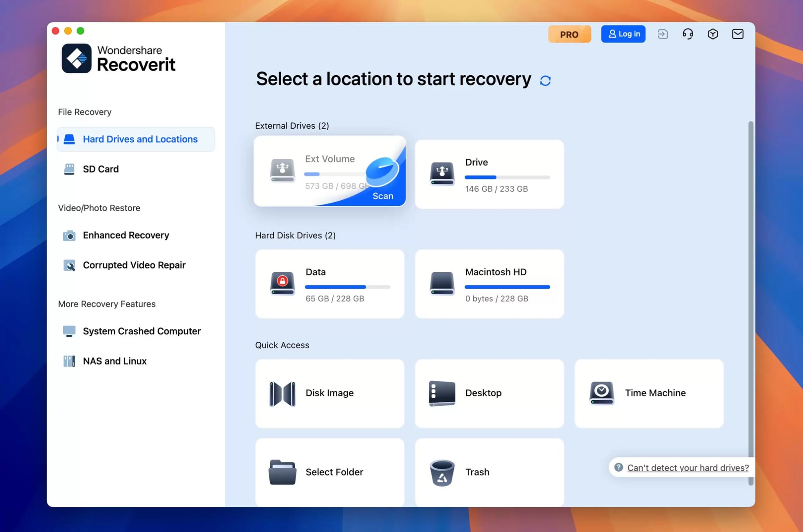Open the Can't detect your hard drives link
Viewport: 803px width, 532px height.
click(688, 467)
